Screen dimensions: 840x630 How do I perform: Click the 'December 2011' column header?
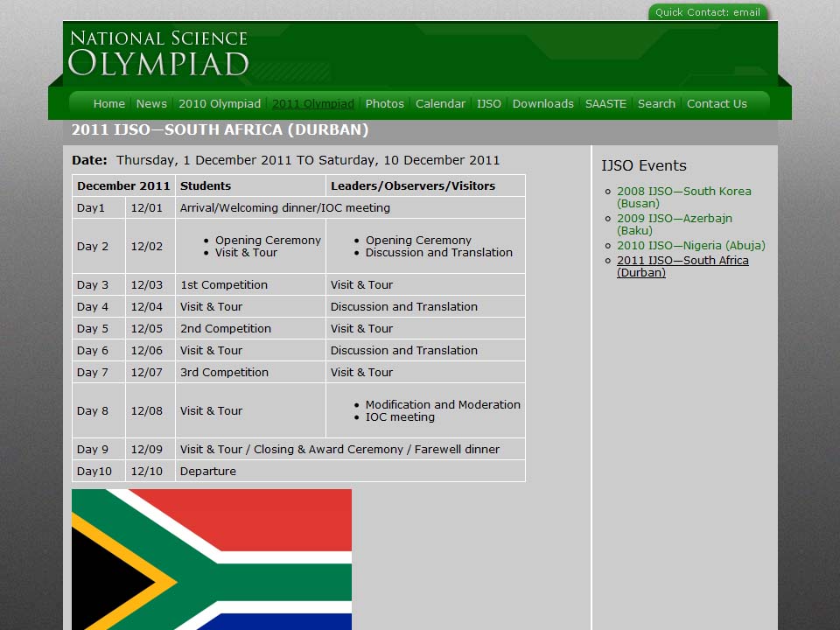[123, 185]
